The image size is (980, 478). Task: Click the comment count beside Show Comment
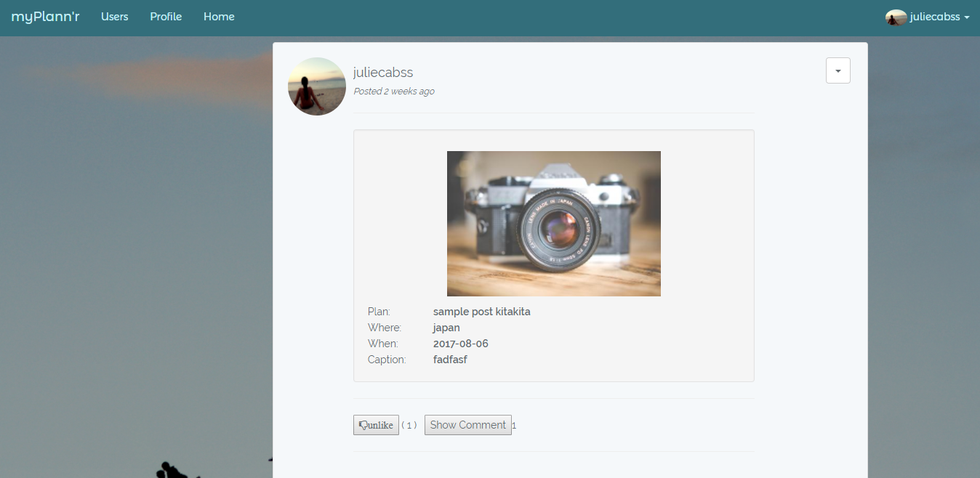click(x=514, y=426)
